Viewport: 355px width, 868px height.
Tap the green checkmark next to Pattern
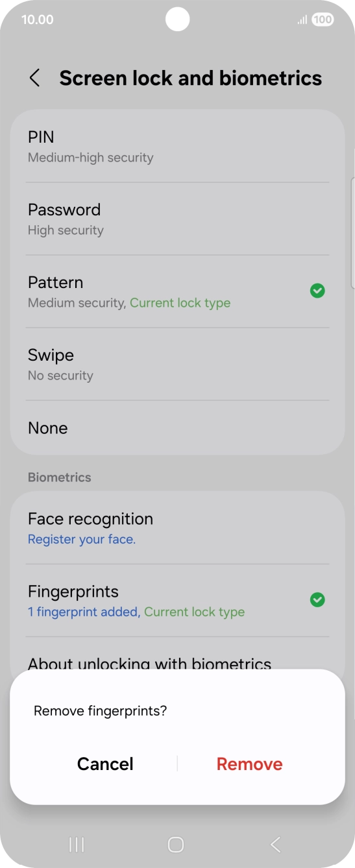point(317,291)
